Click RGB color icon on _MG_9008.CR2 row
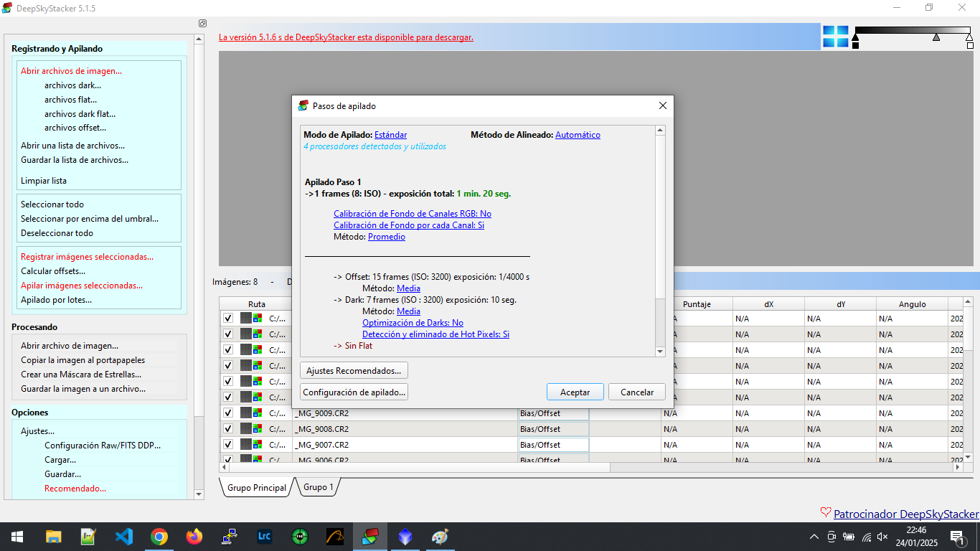 [258, 428]
